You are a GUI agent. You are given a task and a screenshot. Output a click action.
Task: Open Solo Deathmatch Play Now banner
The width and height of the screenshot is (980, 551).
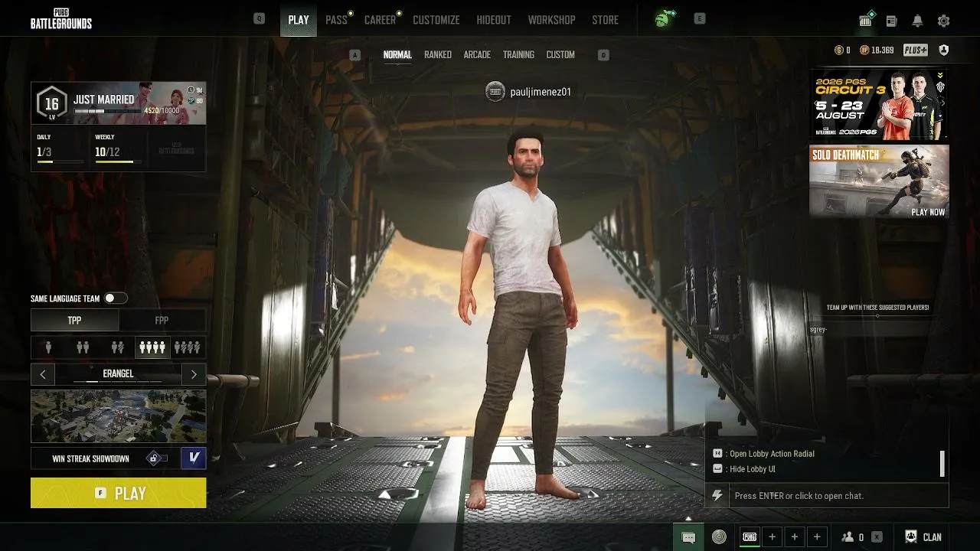point(879,181)
